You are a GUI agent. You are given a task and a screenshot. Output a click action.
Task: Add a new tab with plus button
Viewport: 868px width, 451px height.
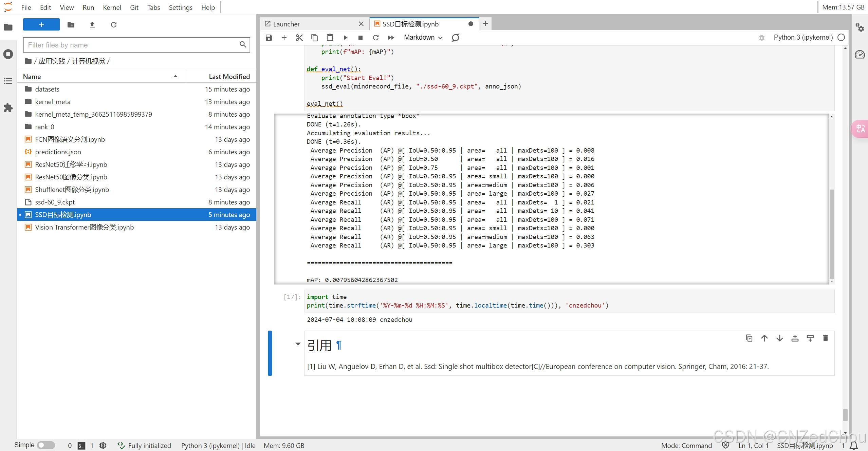coord(485,24)
